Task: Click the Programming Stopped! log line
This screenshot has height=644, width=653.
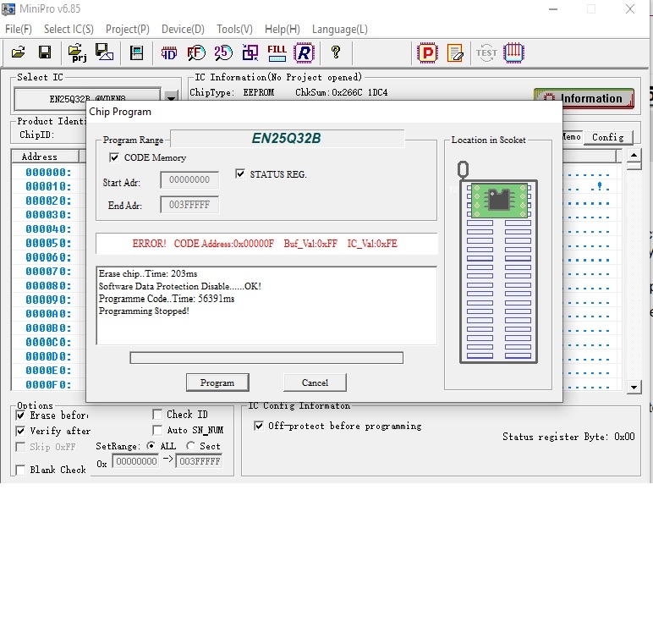Action: pyautogui.click(x=144, y=311)
